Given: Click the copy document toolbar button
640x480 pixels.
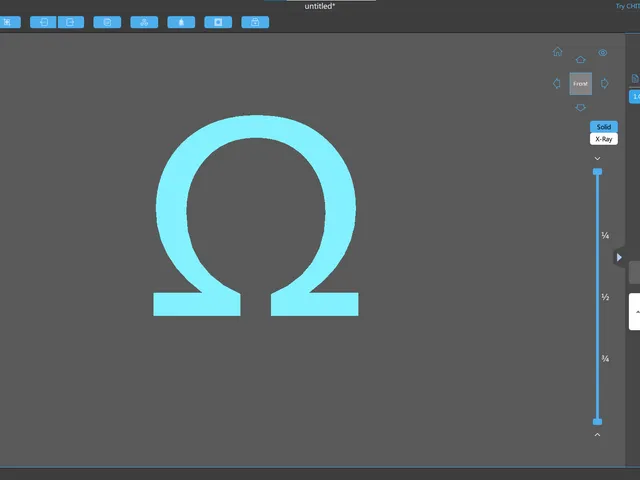Looking at the screenshot, I should 107,22.
